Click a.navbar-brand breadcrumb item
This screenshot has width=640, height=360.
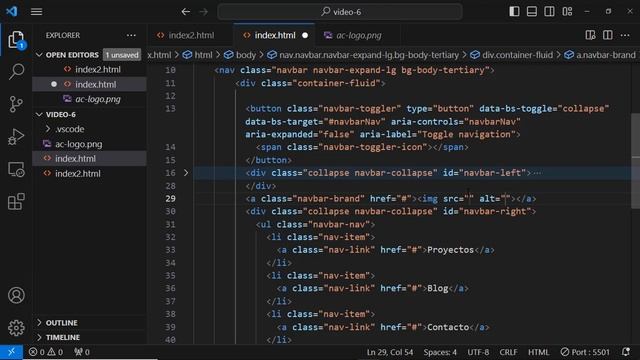coord(605,55)
